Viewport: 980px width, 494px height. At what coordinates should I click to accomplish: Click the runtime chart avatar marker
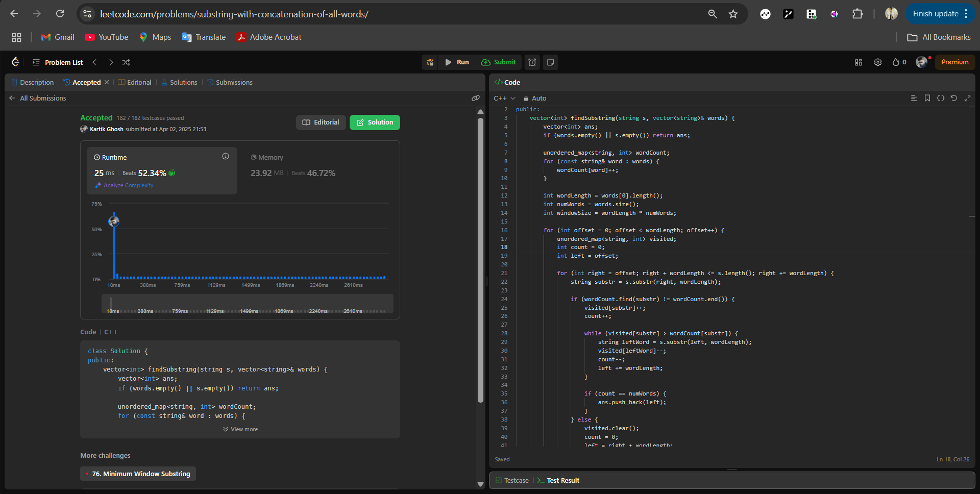point(114,221)
